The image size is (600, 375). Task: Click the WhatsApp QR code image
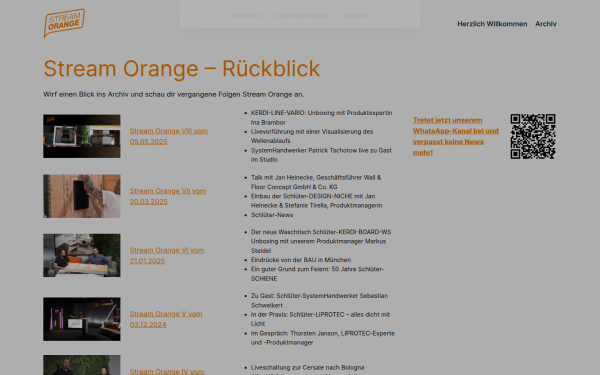(x=533, y=136)
